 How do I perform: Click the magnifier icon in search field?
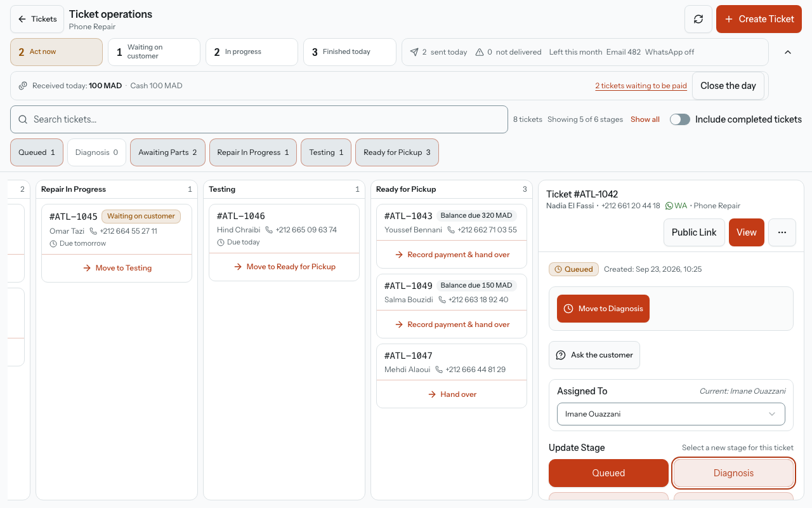tap(23, 119)
